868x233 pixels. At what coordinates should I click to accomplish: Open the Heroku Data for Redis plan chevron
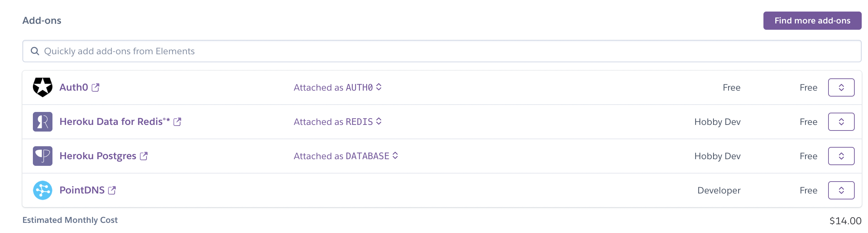coord(841,121)
